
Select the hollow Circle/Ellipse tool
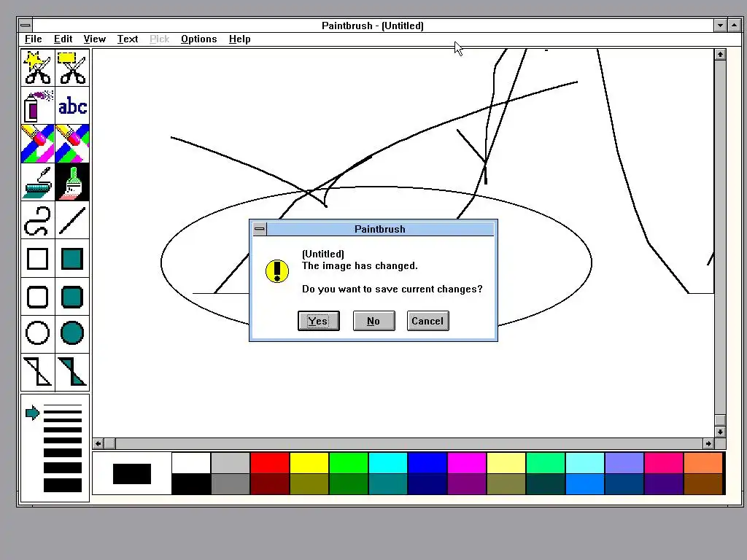tap(38, 332)
